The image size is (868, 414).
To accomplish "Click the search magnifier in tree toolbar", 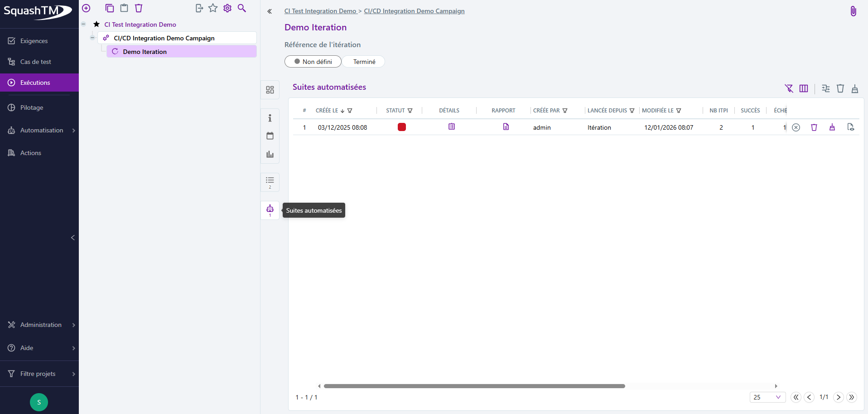I will [242, 8].
